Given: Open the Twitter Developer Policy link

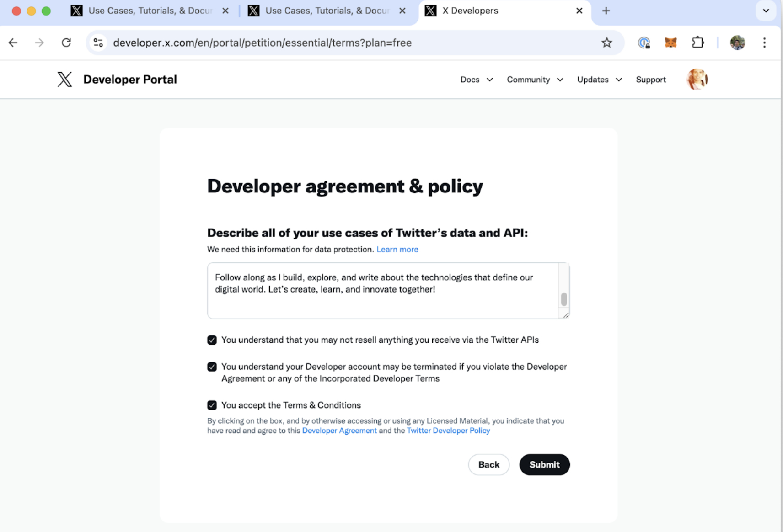Looking at the screenshot, I should click(x=448, y=431).
